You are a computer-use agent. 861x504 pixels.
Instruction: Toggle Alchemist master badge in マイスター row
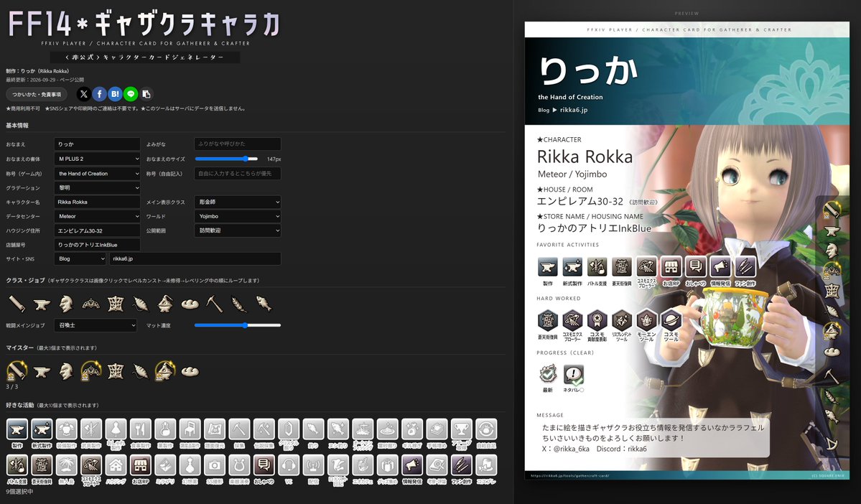point(164,371)
